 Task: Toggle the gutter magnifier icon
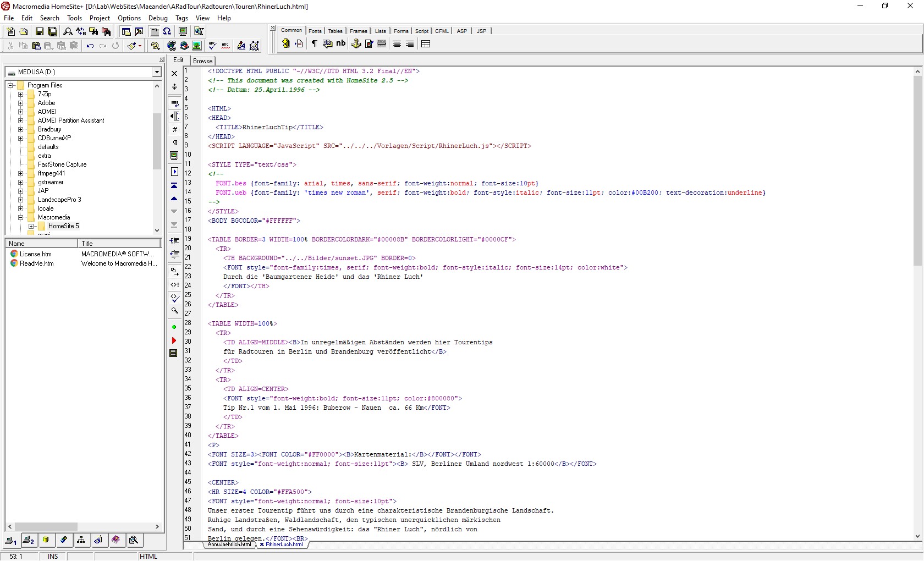pos(174,311)
